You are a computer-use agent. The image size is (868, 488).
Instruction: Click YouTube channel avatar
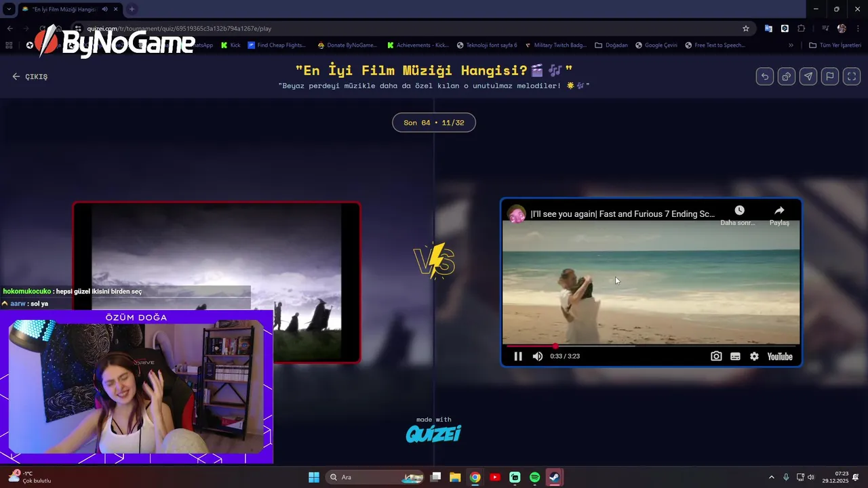click(517, 214)
